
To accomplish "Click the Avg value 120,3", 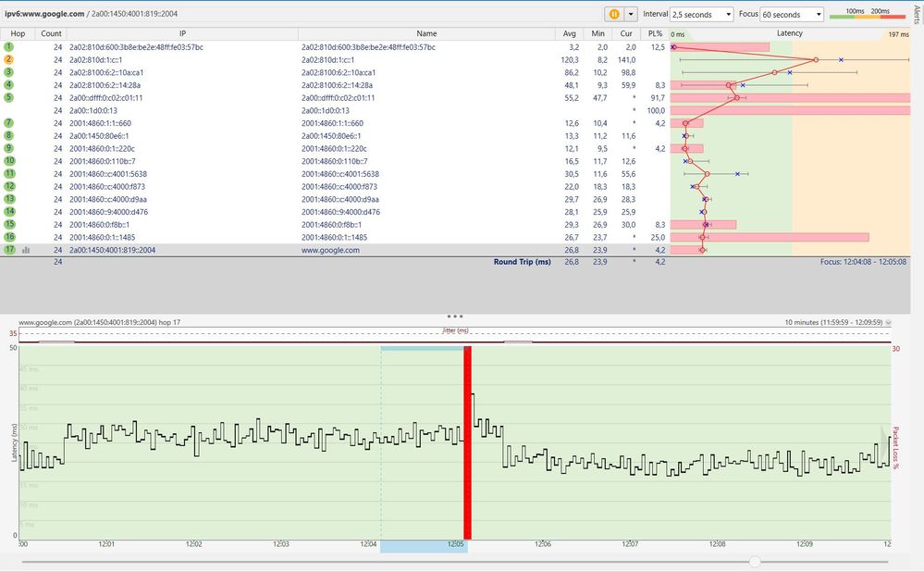I will point(569,59).
